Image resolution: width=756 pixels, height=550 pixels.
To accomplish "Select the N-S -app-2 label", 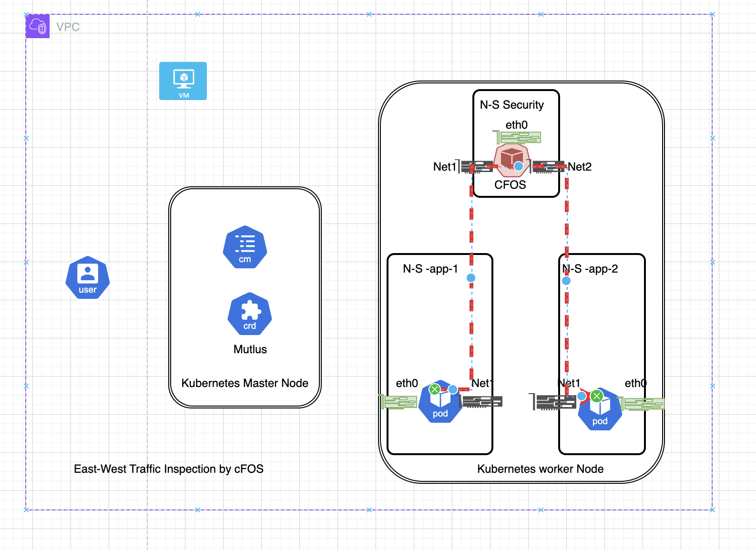I will coord(590,269).
